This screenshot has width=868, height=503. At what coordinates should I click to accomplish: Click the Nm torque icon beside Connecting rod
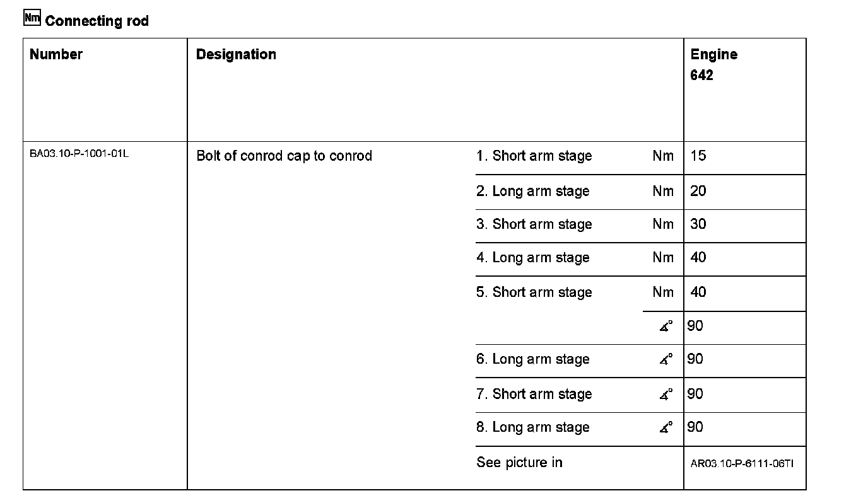click(32, 18)
